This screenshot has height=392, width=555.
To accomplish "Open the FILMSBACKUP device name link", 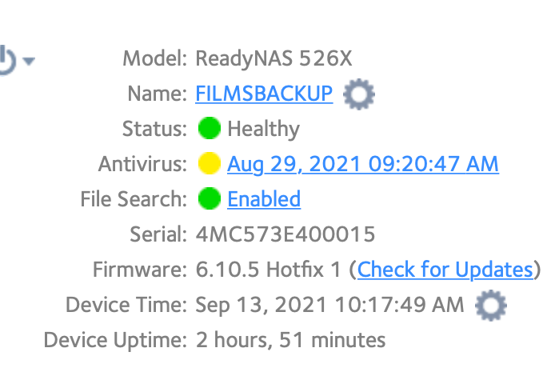I will point(264,94).
